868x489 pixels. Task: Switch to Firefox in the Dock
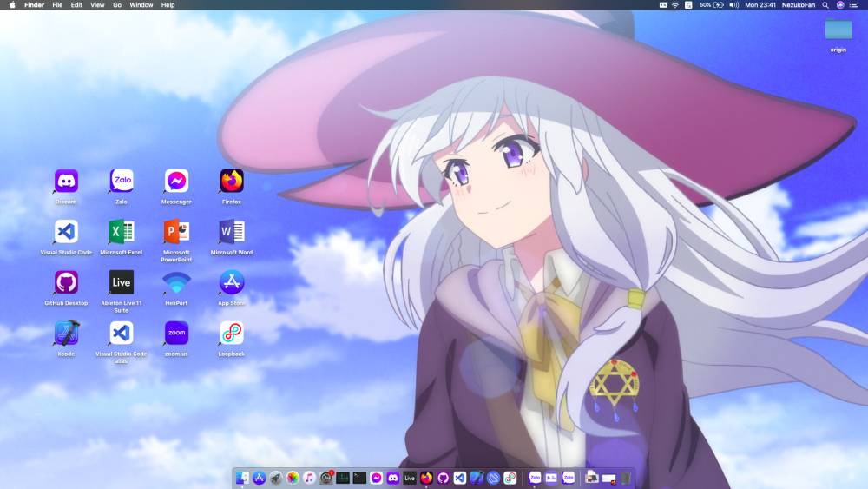[426, 478]
